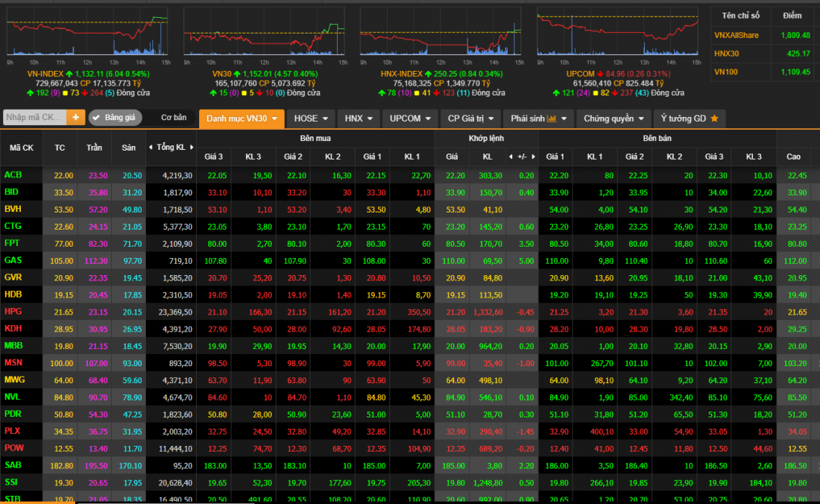Click the right arrow beside the +/- column header

pyautogui.click(x=534, y=157)
